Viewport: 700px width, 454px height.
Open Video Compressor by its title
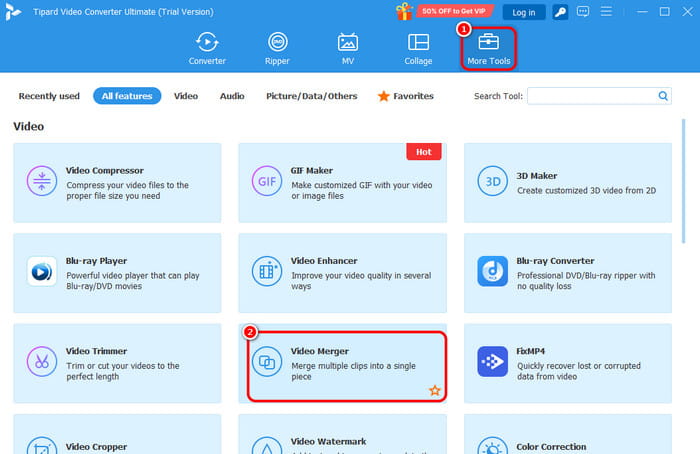coord(104,171)
